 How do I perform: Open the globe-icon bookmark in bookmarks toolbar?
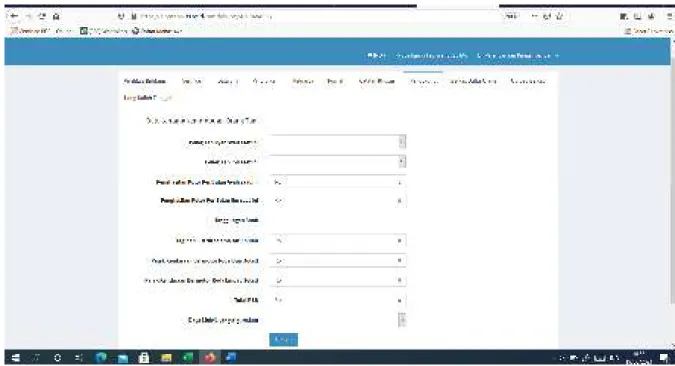157,31
